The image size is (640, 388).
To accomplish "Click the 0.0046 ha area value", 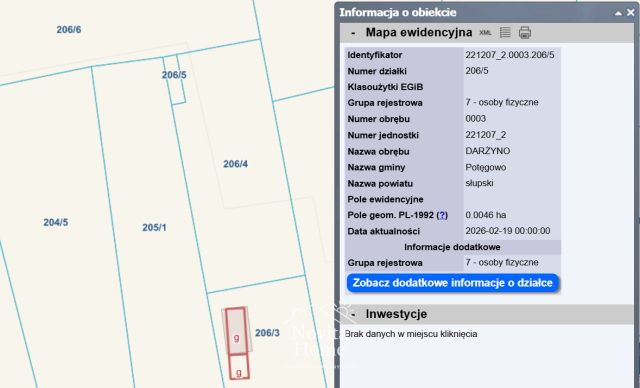I will [486, 215].
